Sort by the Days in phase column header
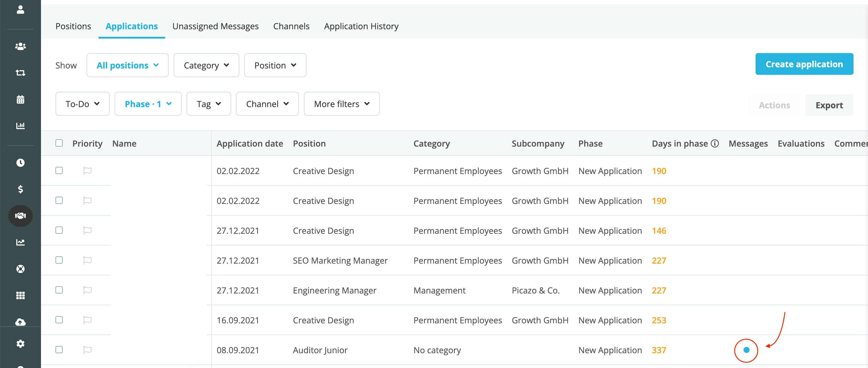 [x=680, y=143]
